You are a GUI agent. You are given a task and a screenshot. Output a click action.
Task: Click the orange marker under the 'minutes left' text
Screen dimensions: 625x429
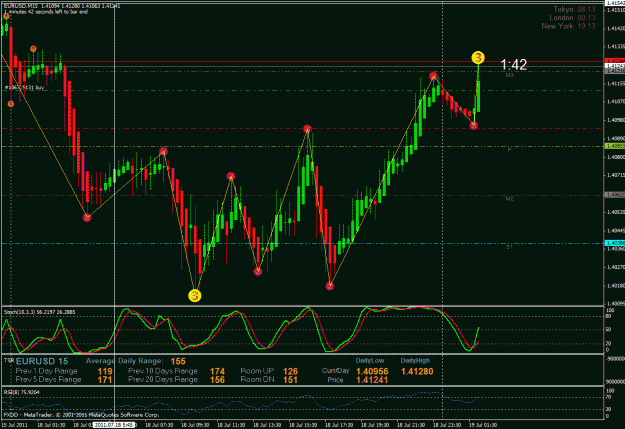pyautogui.click(x=6, y=17)
